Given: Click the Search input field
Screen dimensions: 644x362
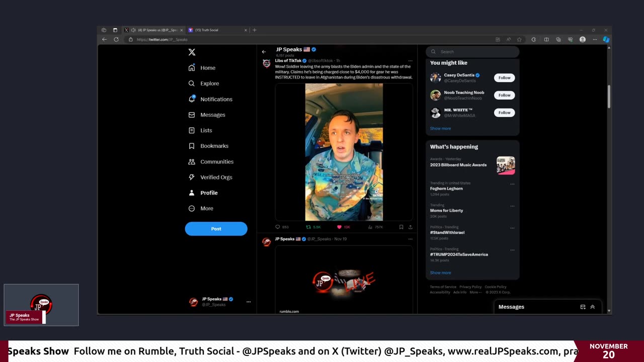Looking at the screenshot, I should tap(472, 51).
